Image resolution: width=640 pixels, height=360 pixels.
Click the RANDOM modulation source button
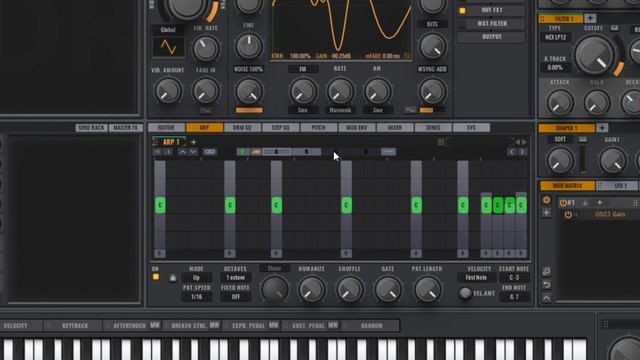click(371, 325)
